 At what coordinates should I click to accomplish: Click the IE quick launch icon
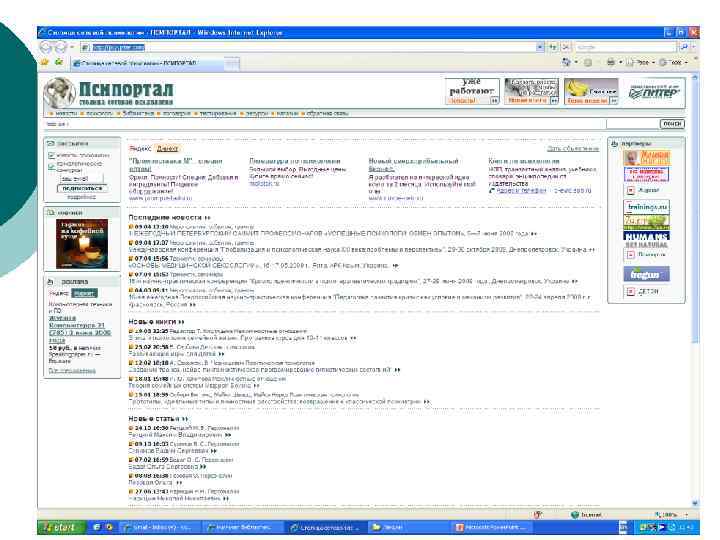pyautogui.click(x=96, y=528)
